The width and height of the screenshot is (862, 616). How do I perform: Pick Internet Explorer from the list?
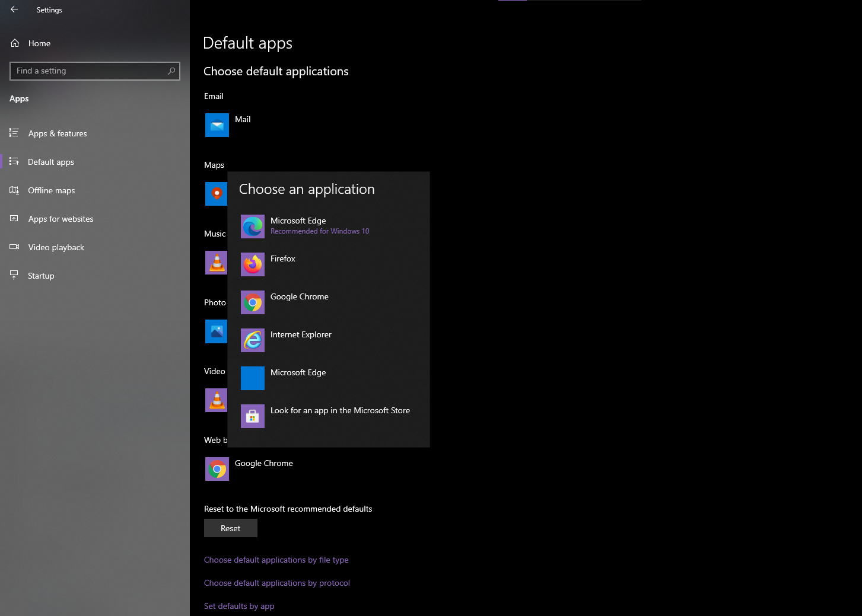point(300,340)
